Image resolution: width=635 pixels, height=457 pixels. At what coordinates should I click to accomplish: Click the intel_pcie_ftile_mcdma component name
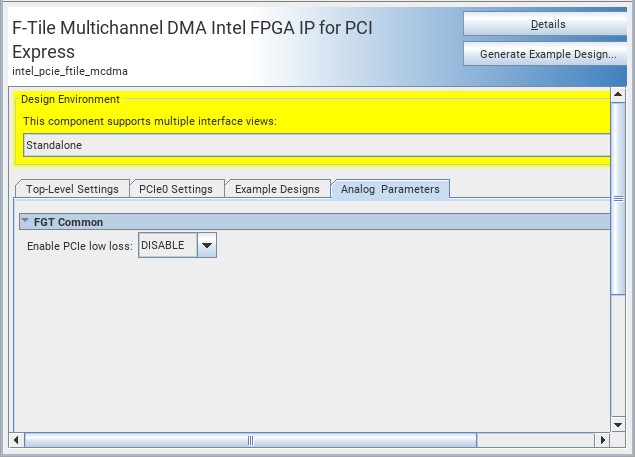coord(70,71)
